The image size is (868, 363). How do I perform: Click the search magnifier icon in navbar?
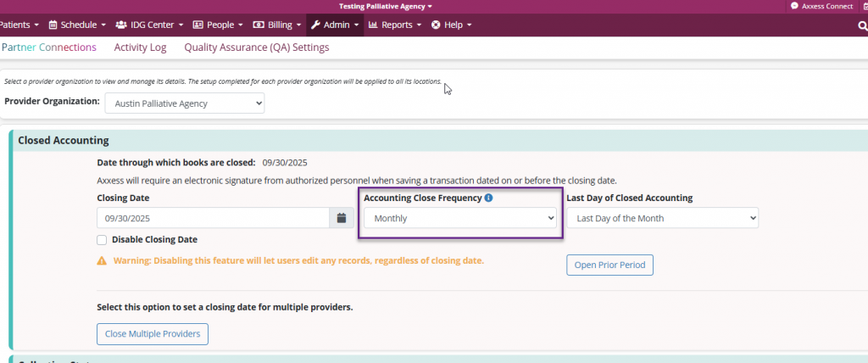pyautogui.click(x=862, y=25)
